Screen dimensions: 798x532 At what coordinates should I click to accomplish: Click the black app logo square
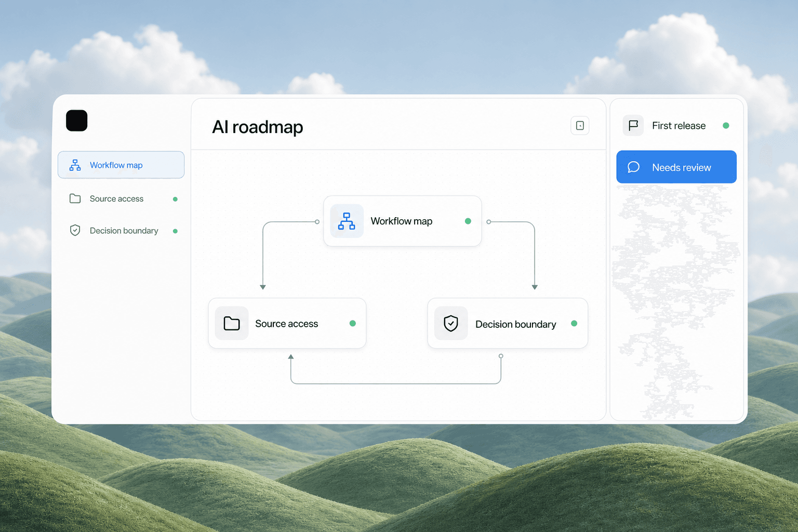coord(77,121)
